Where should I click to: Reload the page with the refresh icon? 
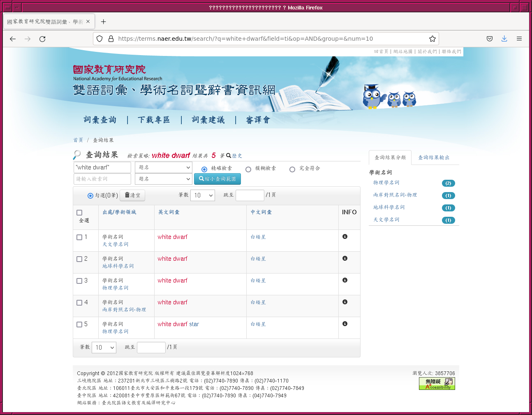[x=42, y=39]
